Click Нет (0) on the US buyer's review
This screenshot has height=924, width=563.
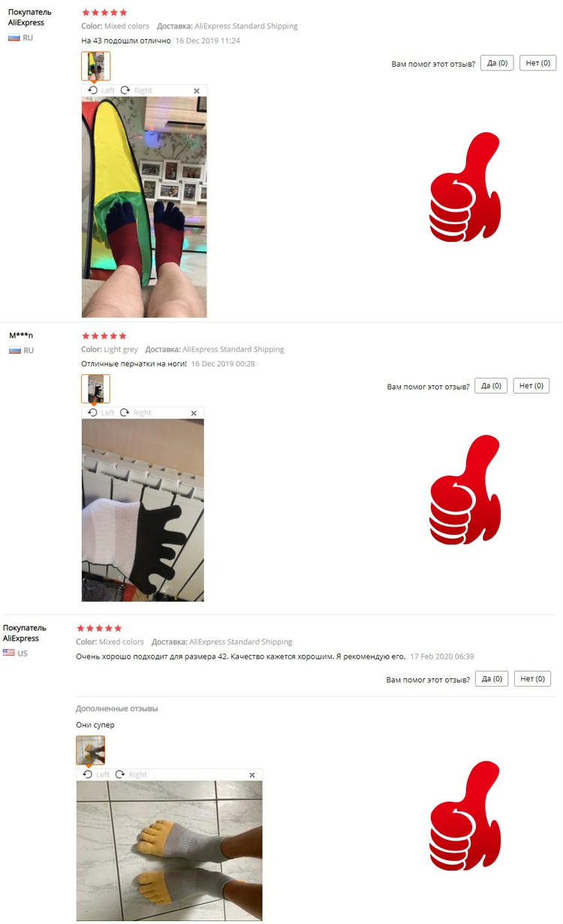click(532, 678)
